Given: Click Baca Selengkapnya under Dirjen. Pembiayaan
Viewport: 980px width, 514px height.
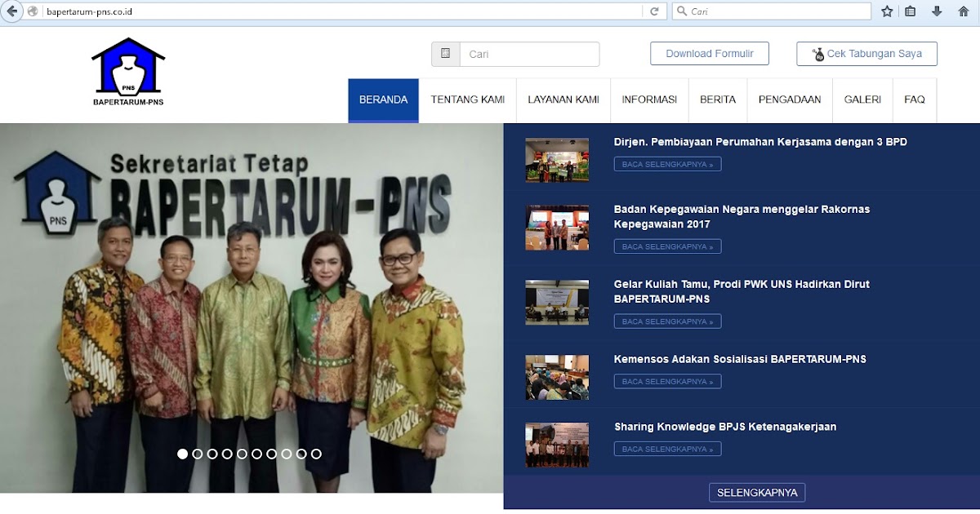Looking at the screenshot, I should (x=667, y=164).
